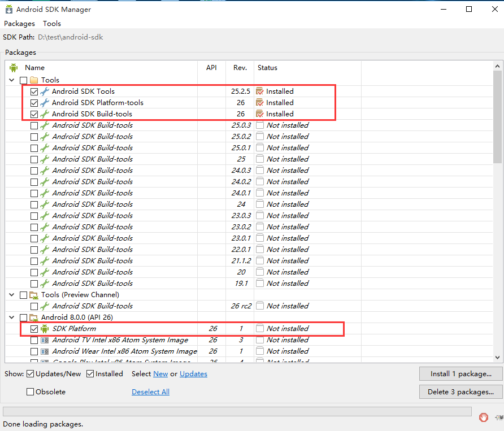Click the progress bar at the bottom
504x431 pixels.
(237, 411)
